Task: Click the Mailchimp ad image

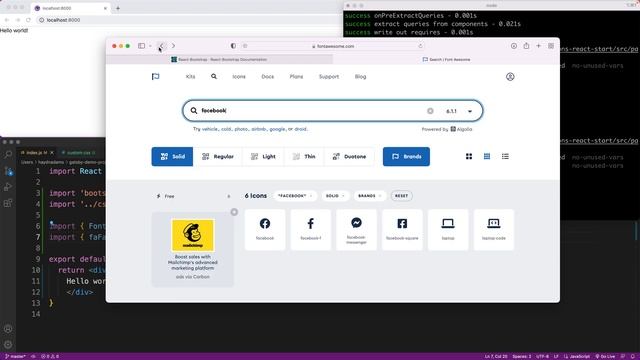Action: 193,235
